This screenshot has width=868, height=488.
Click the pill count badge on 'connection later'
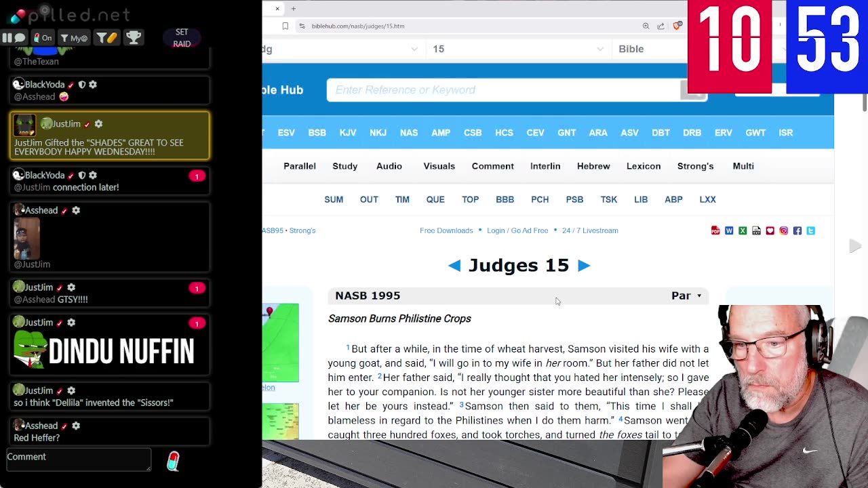(x=197, y=176)
